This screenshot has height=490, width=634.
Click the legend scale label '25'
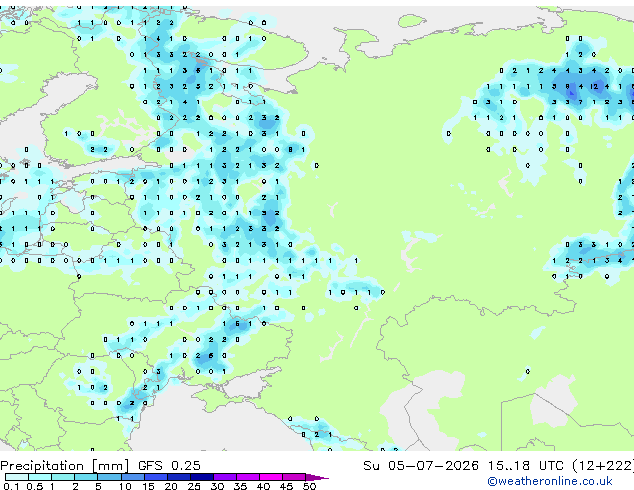[x=194, y=486]
